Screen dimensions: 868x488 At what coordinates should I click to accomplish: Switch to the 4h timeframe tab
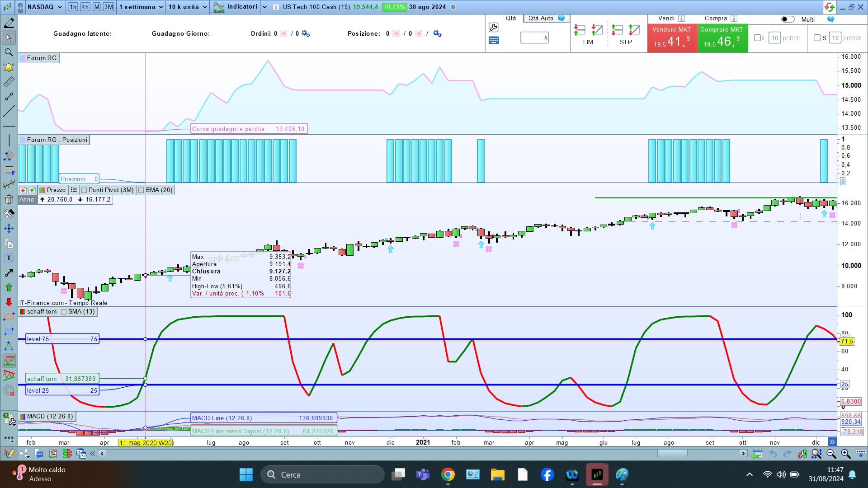[85, 7]
